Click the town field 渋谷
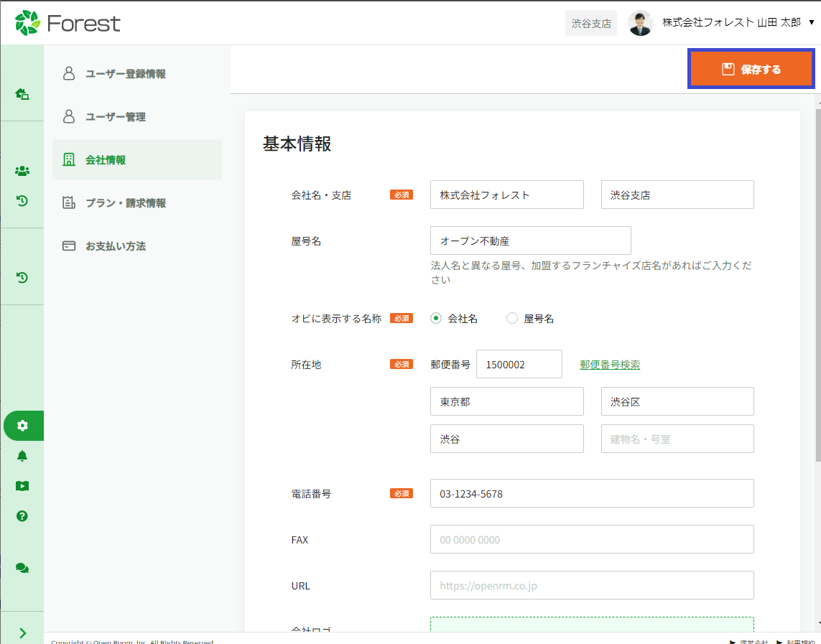This screenshot has width=821, height=644. click(507, 439)
